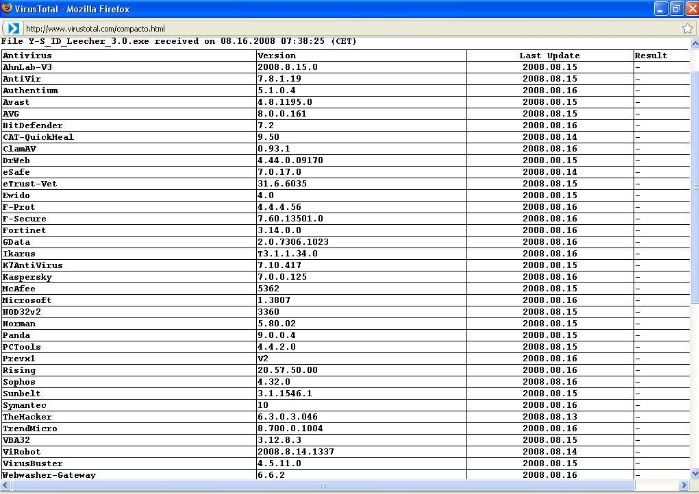Select the Panda antivirus name
699x494 pixels.
pos(16,335)
